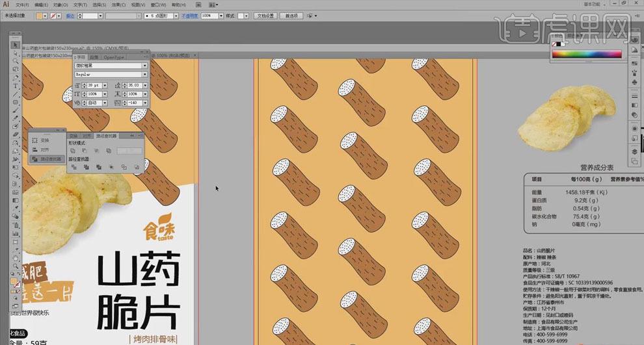Viewport: 644px width, 345px height.
Task: Select the Hand tool
Action: click(16, 258)
